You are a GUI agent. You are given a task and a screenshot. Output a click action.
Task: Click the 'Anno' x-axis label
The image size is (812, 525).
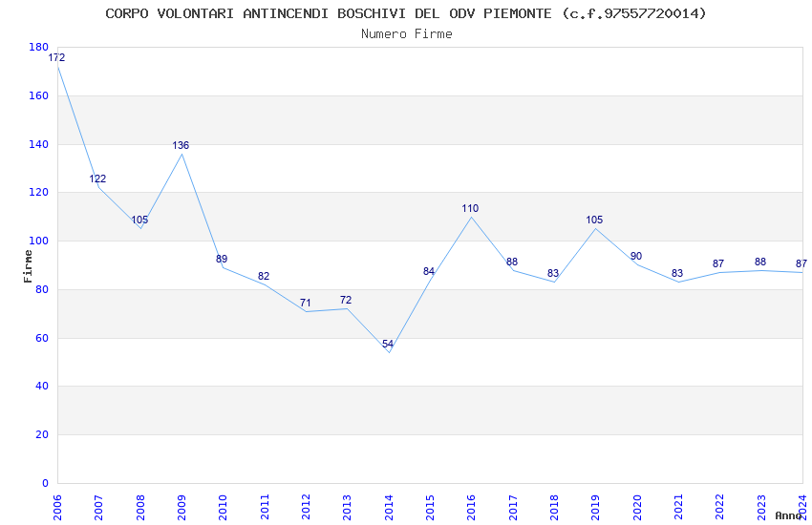788,515
